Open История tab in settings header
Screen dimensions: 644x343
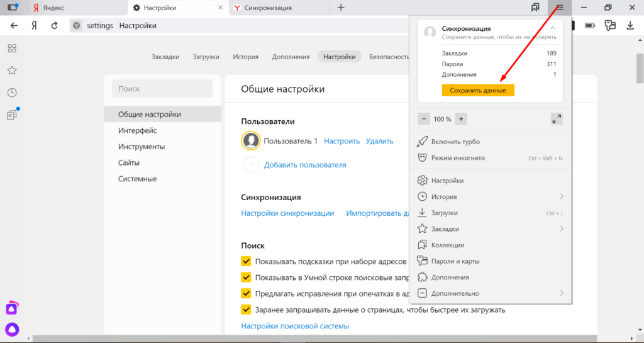coord(246,57)
